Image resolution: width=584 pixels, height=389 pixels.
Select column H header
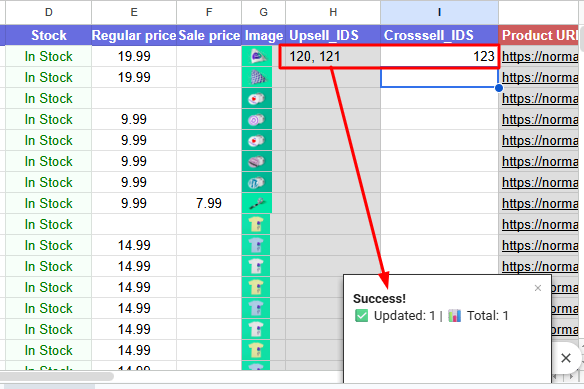333,12
